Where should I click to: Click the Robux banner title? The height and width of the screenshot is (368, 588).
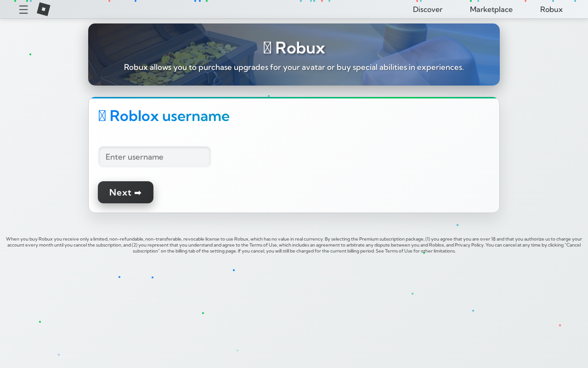[300, 48]
